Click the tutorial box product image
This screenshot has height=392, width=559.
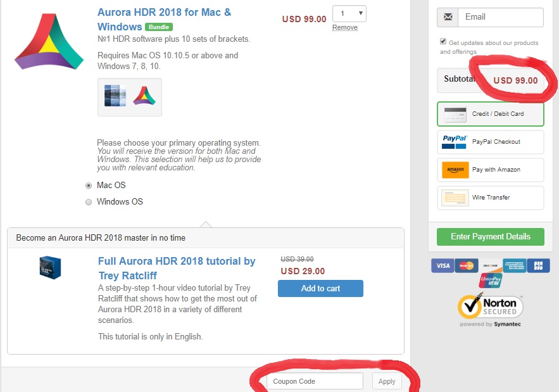click(50, 267)
